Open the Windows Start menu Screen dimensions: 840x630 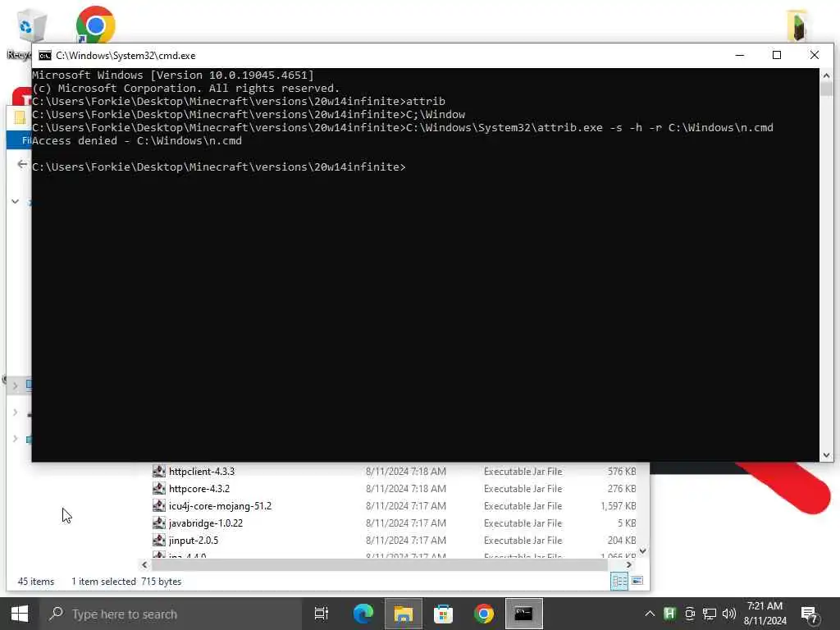coord(20,614)
